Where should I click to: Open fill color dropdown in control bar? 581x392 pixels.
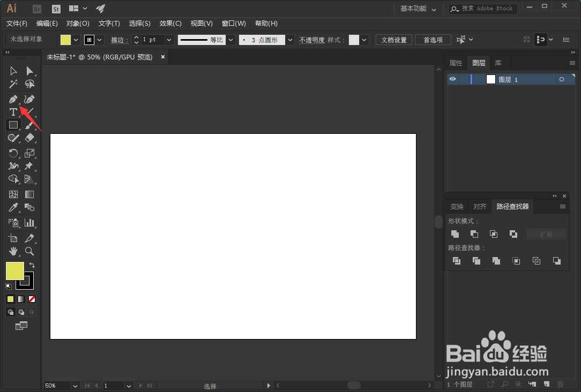76,40
